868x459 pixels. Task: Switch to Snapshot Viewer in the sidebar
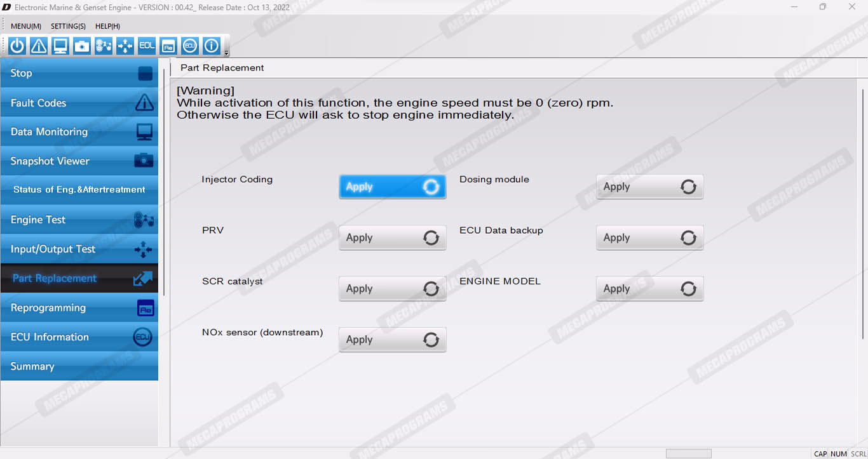pos(79,161)
